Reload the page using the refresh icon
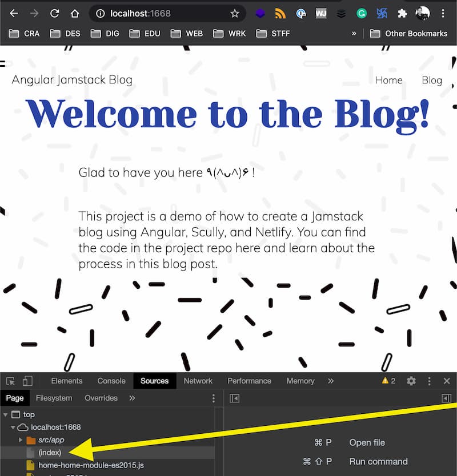 pyautogui.click(x=54, y=13)
